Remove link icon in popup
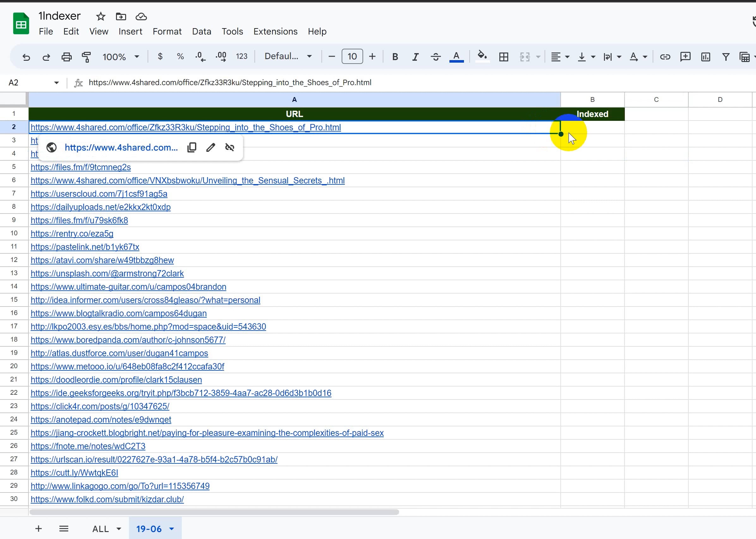 (230, 147)
